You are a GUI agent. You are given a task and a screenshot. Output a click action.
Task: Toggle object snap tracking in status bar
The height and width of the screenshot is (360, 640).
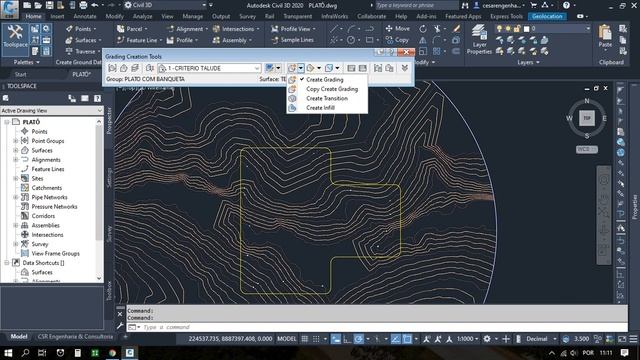pos(396,339)
